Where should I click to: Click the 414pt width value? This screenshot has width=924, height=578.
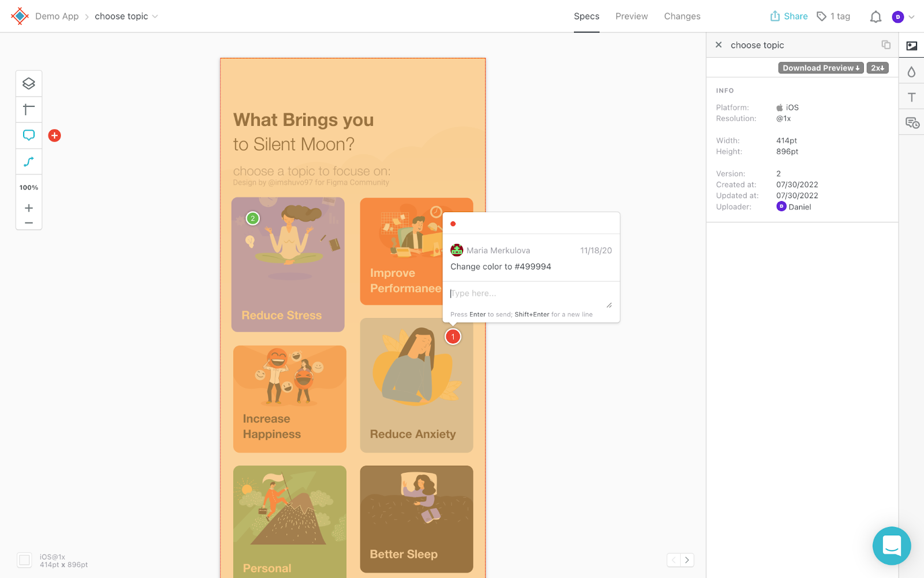(787, 140)
